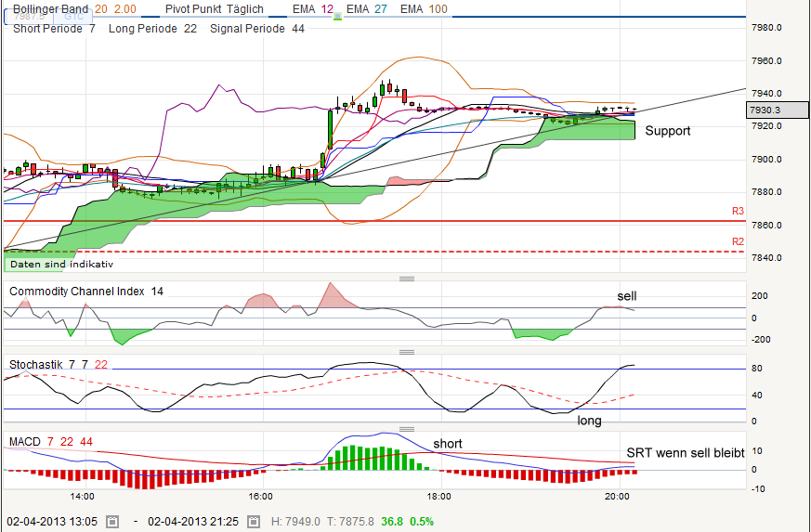Grab the splitter grip above the Commodity Channel Index panel
This screenshot has width=811, height=532.
click(407, 279)
